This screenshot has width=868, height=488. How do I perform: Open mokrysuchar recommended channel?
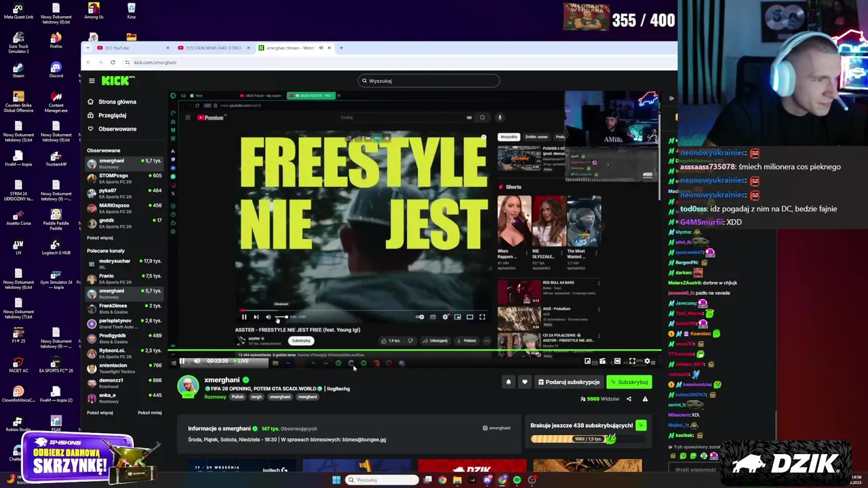[124, 264]
